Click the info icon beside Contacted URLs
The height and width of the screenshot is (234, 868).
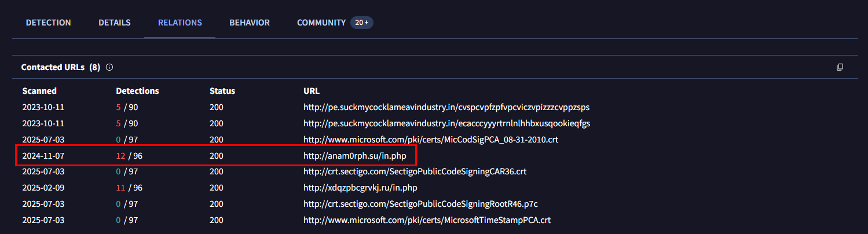click(x=109, y=67)
